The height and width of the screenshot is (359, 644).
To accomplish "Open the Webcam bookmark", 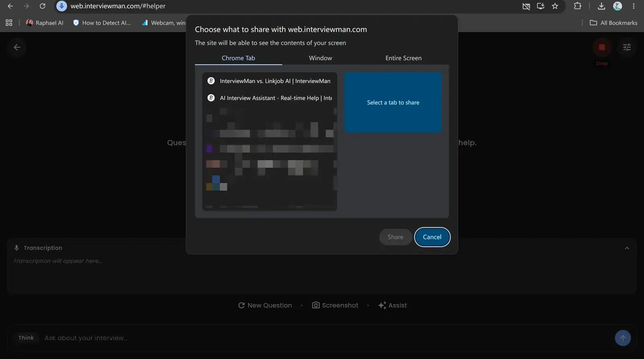I will (x=163, y=23).
